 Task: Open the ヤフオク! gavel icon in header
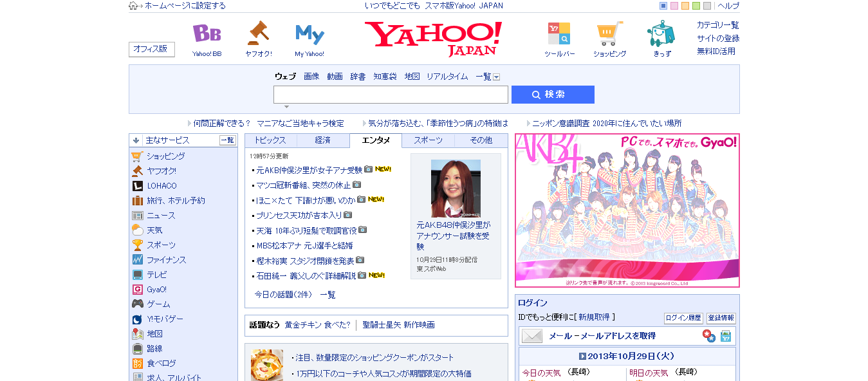coord(258,33)
